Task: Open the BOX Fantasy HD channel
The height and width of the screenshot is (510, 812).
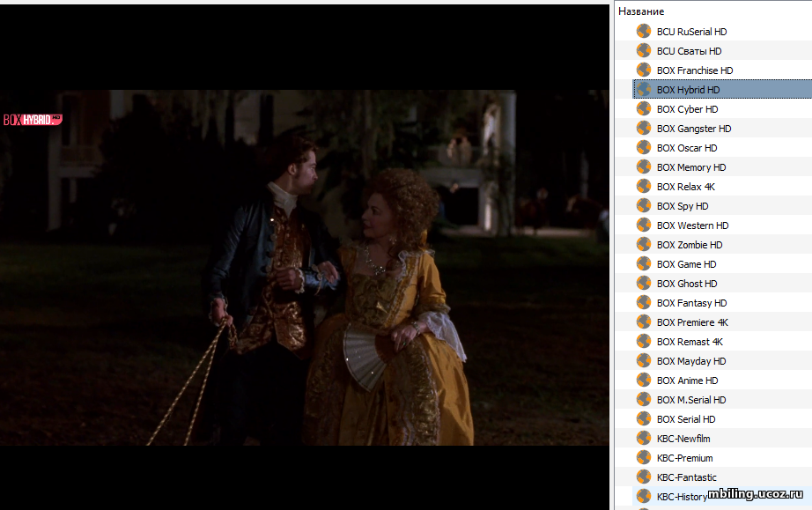Action: [692, 303]
